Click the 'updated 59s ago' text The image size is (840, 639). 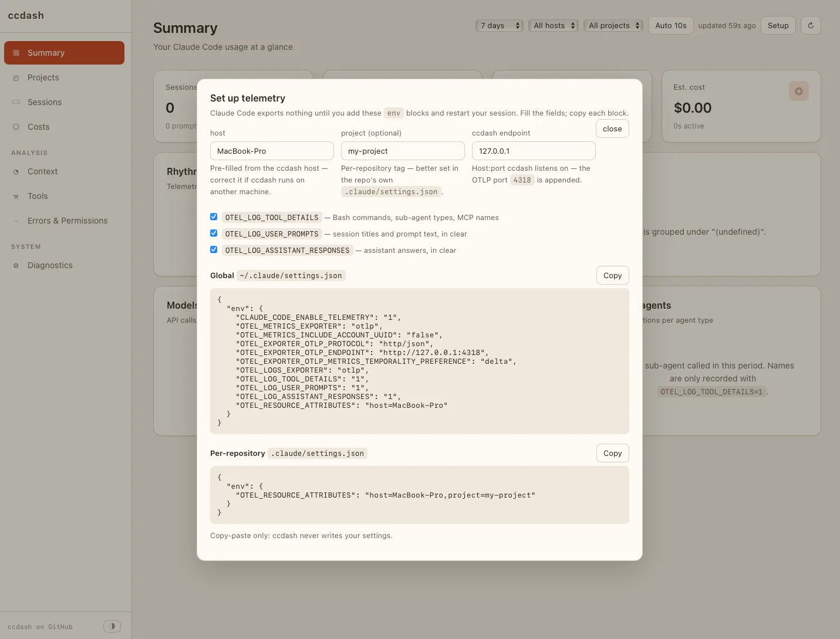click(727, 25)
